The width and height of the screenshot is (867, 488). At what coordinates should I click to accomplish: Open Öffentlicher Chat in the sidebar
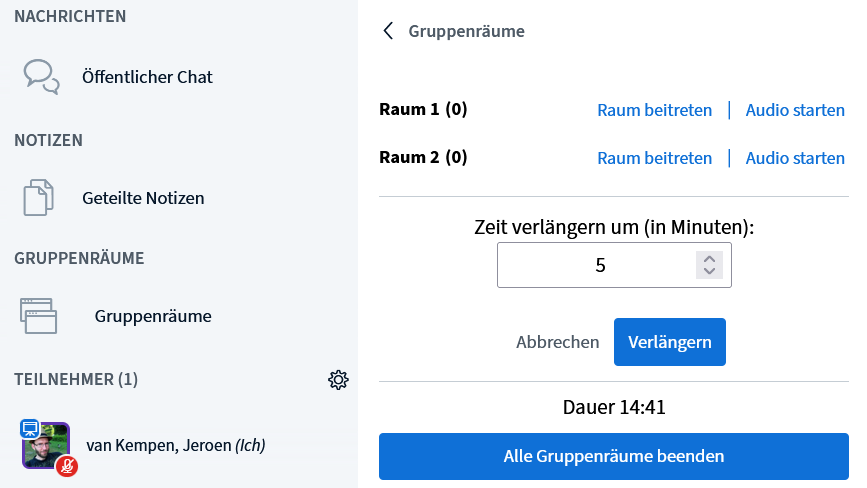pyautogui.click(x=147, y=76)
